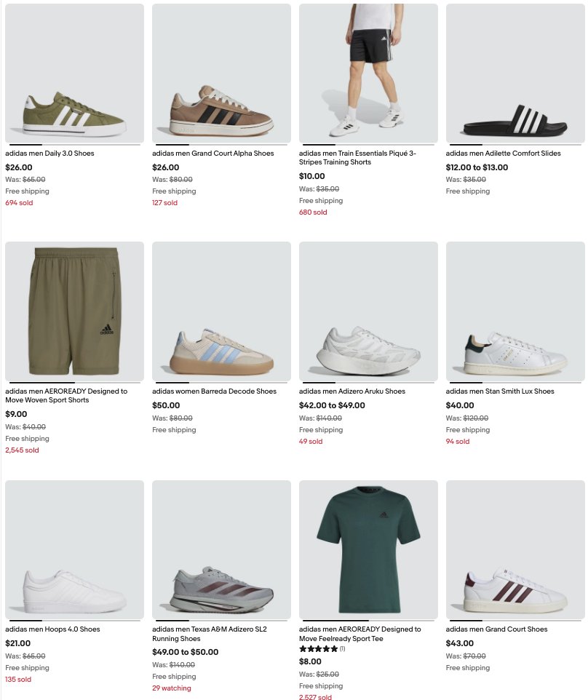This screenshot has height=700, width=588.
Task: Open the white Hoops 4.0 Shoes image
Action: point(74,549)
